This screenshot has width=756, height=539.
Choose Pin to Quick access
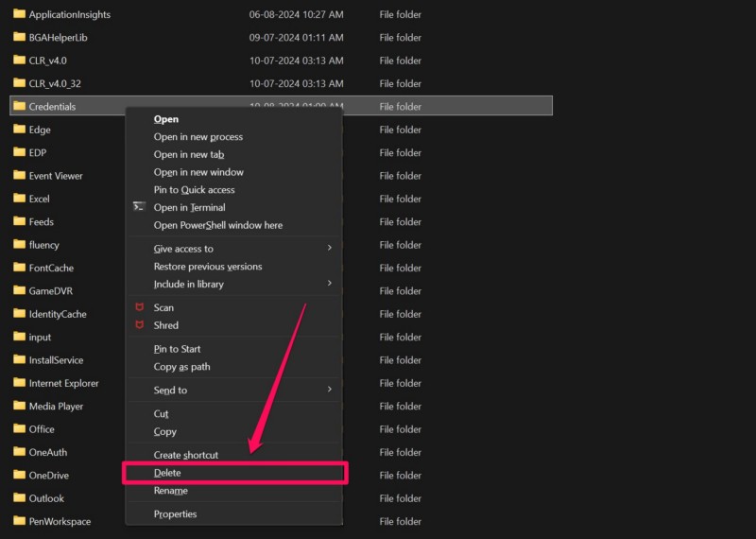coord(194,190)
